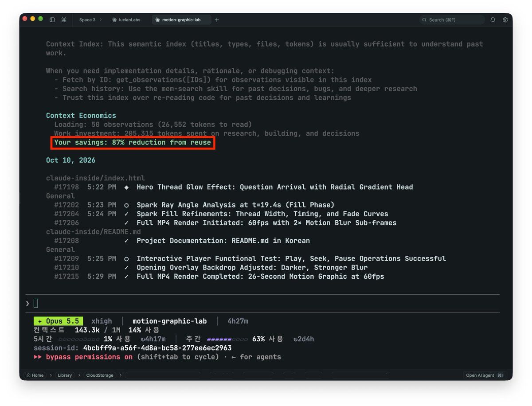This screenshot has height=406, width=532.
Task: Click the Oct 10, 2026 date heading
Action: [x=70, y=160]
